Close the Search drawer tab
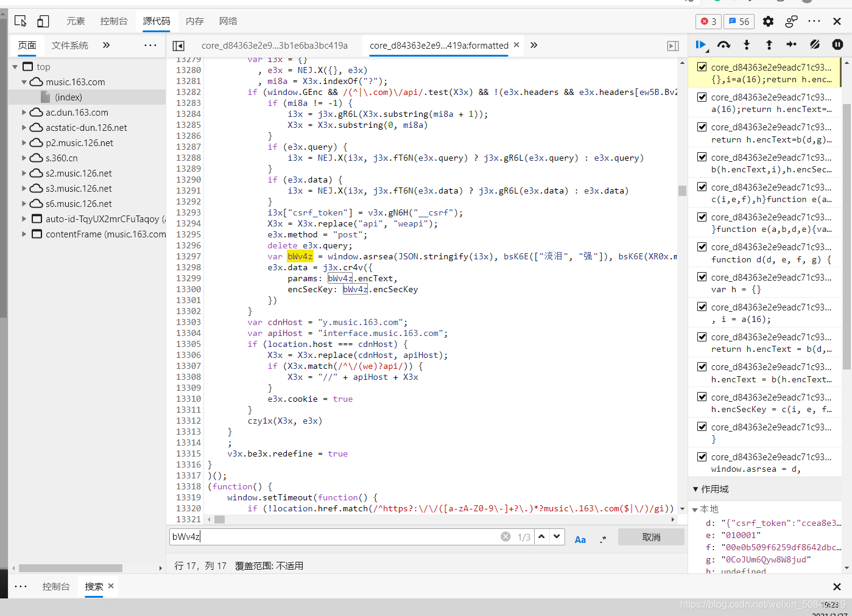This screenshot has width=852, height=616. [111, 586]
